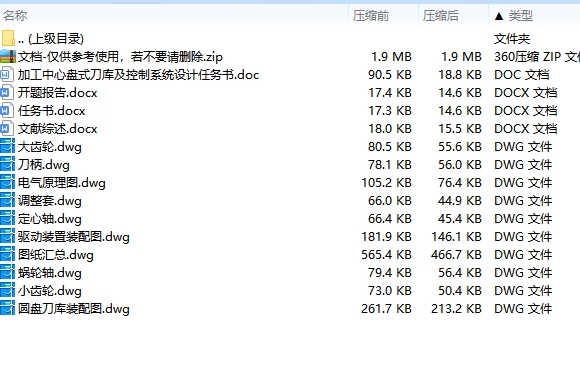The height and width of the screenshot is (382, 580).
Task: Select file name 大齿轮.dwg
Action: [50, 147]
